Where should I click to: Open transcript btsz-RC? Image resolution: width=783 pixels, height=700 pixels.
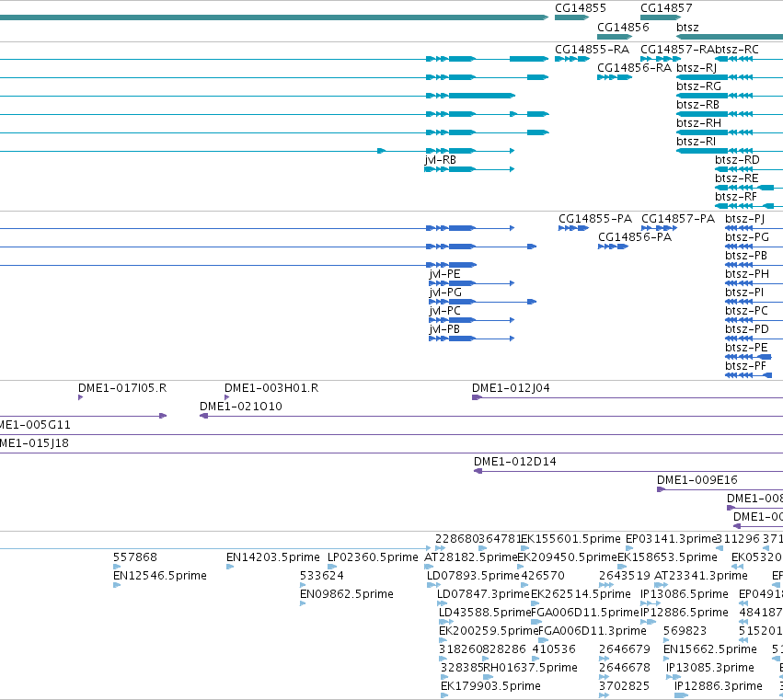pyautogui.click(x=737, y=50)
